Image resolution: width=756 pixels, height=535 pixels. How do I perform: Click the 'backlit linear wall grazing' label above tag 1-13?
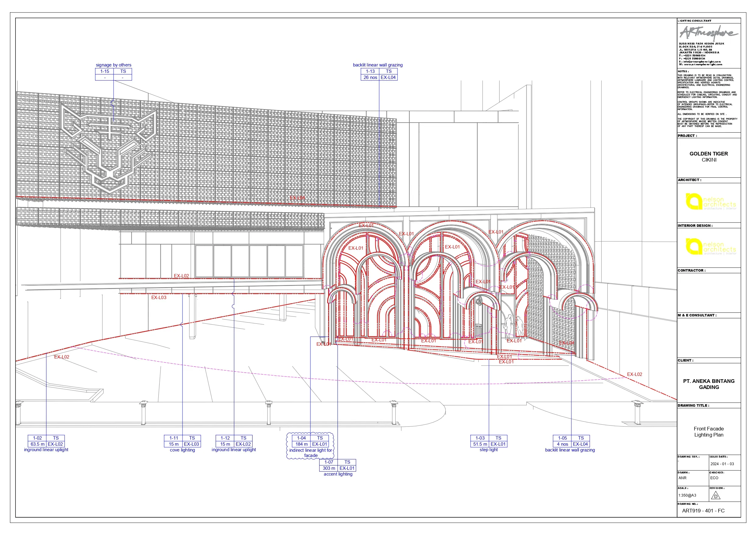[x=378, y=65]
